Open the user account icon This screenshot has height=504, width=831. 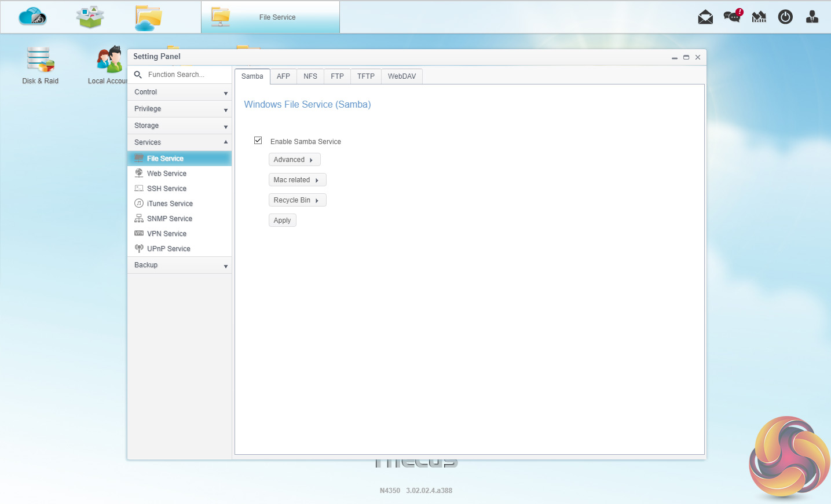tap(812, 17)
